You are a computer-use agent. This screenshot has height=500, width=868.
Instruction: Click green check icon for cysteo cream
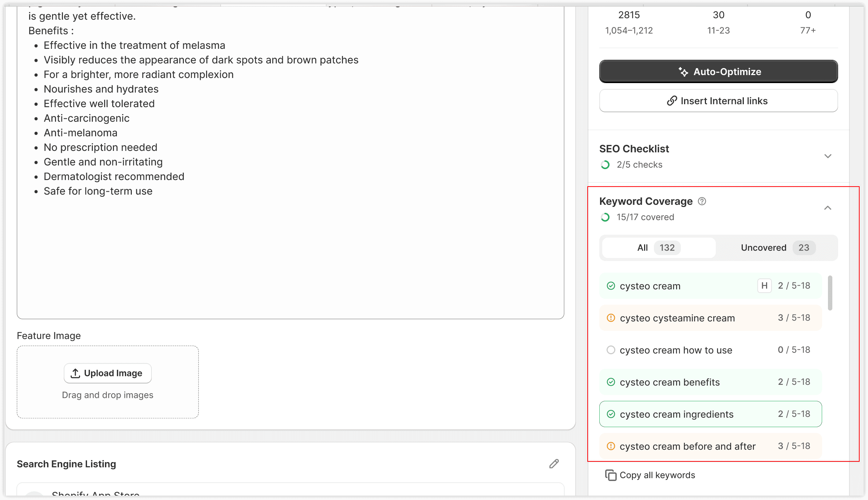(611, 286)
